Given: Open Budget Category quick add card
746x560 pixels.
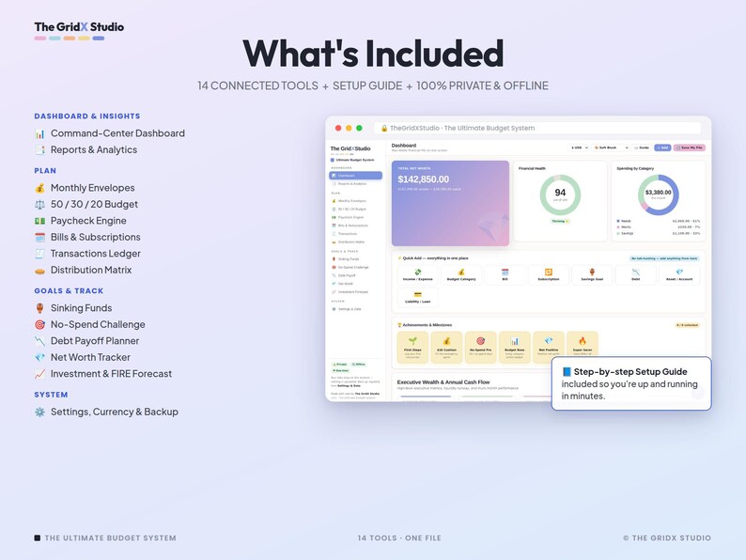Looking at the screenshot, I should [x=461, y=275].
